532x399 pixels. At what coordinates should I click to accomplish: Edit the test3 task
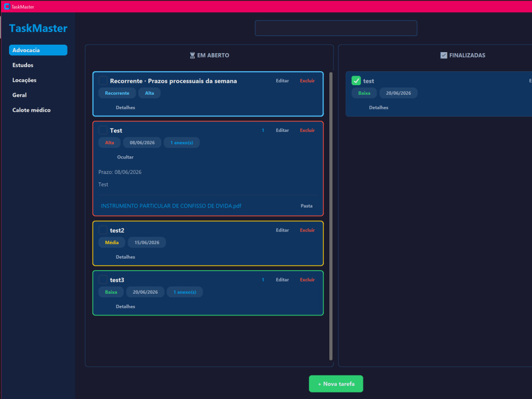pos(282,280)
